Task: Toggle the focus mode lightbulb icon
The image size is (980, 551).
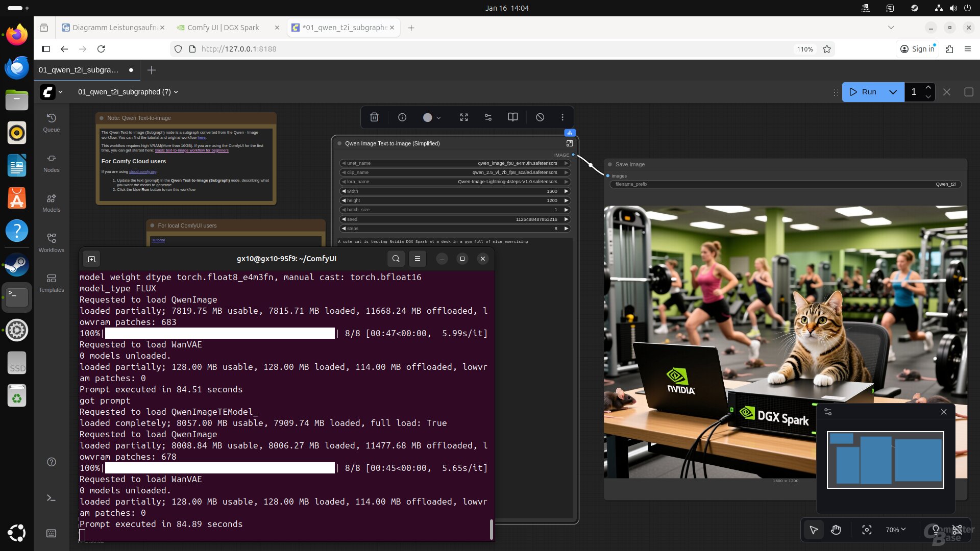Action: 936,530
